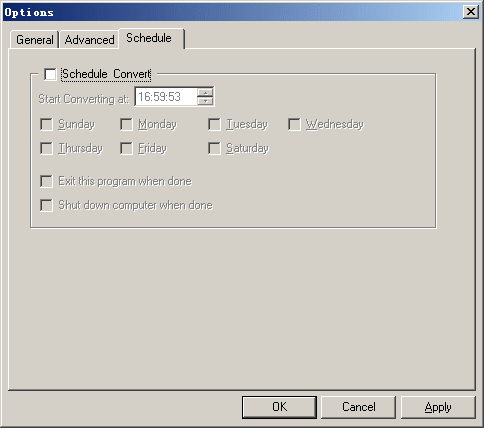Enable the Schedule Convert checkbox
484x428 pixels.
pyautogui.click(x=50, y=74)
